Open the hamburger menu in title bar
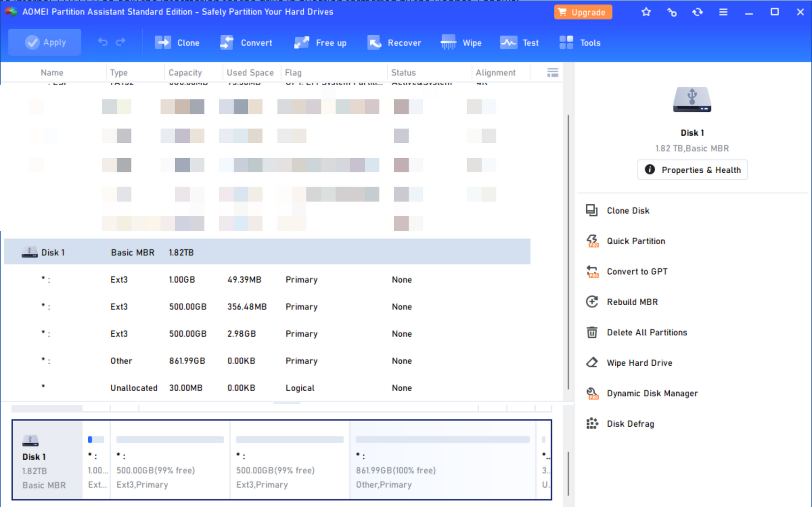 723,12
